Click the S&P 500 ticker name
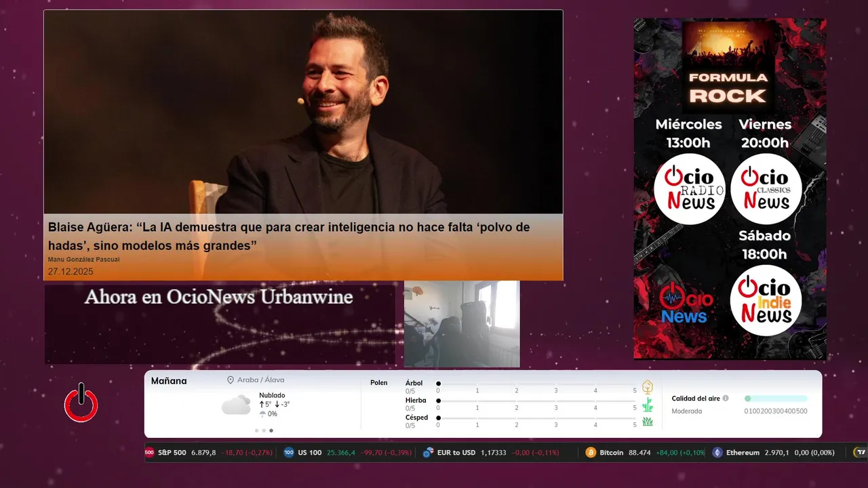 click(172, 453)
